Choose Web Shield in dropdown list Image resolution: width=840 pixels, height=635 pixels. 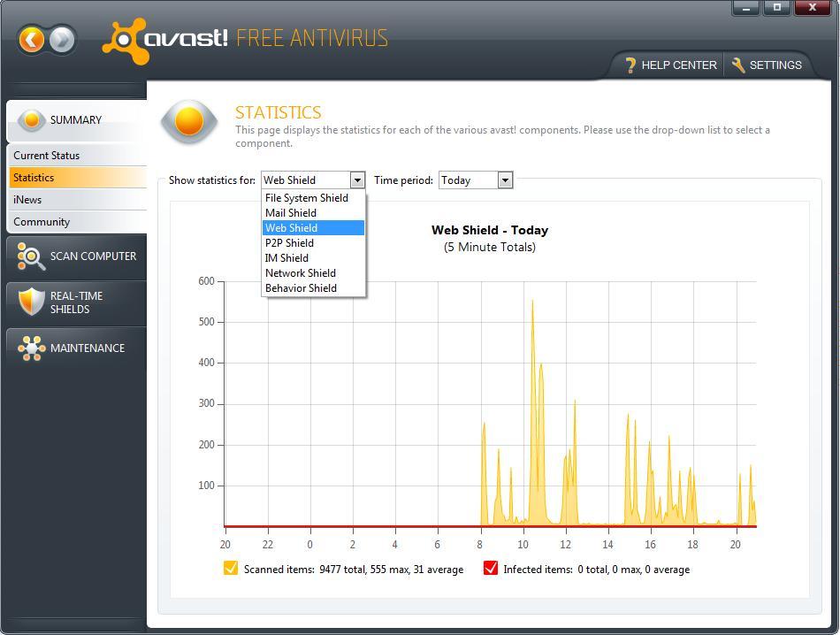click(313, 228)
